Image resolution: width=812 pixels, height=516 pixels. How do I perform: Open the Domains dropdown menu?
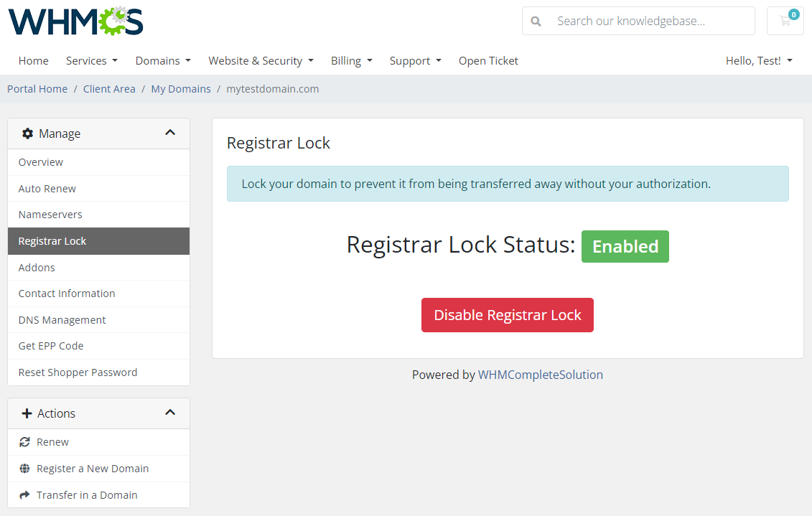162,61
